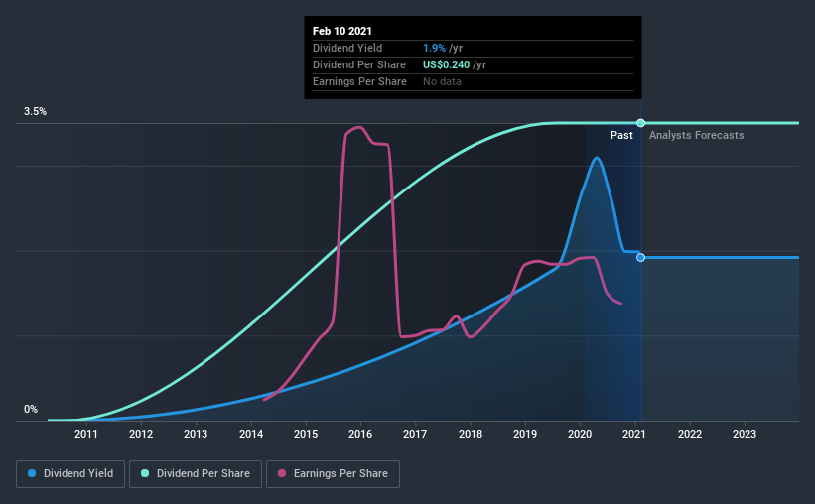Click the Past label near the divider

point(621,135)
